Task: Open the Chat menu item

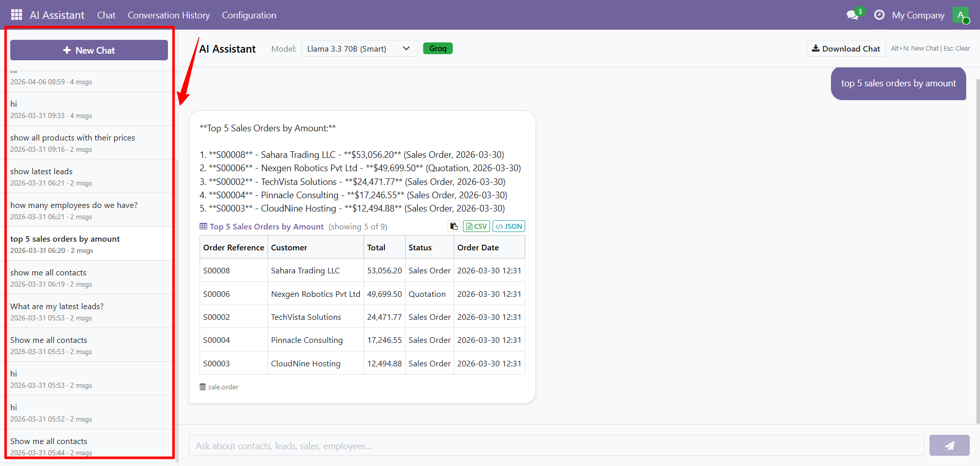Action: point(106,15)
